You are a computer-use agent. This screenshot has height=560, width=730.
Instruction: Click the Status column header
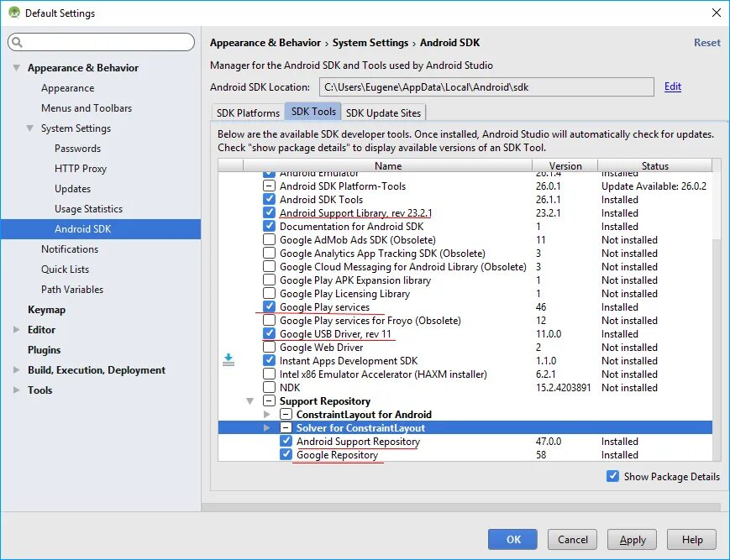point(655,165)
